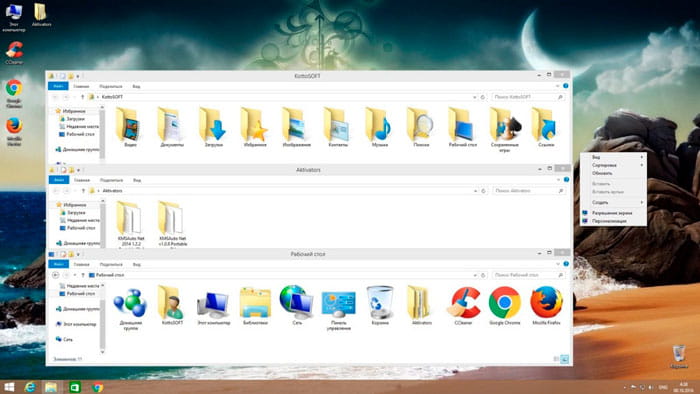Open the Главная ribbon tab in the Aktivators window

pos(82,180)
